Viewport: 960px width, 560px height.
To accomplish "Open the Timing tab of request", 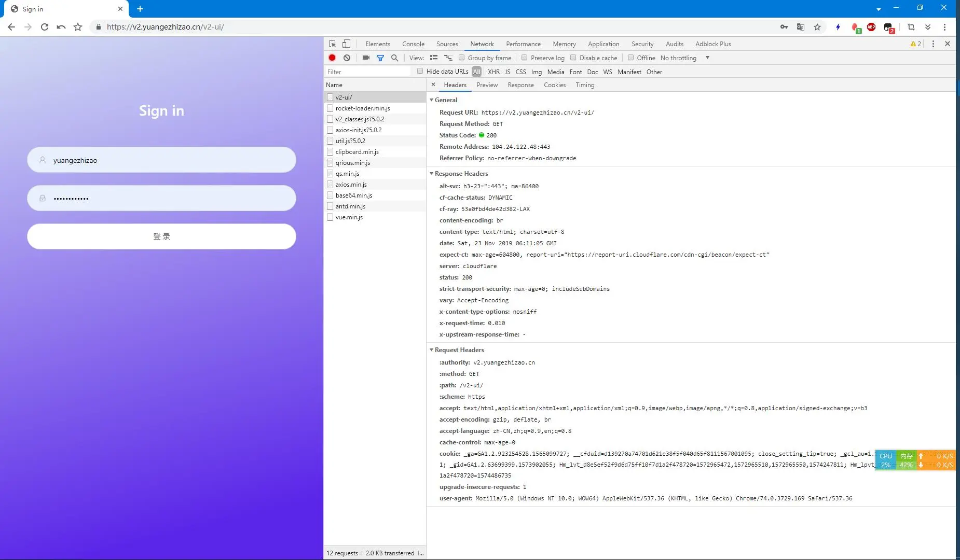I will tap(584, 85).
